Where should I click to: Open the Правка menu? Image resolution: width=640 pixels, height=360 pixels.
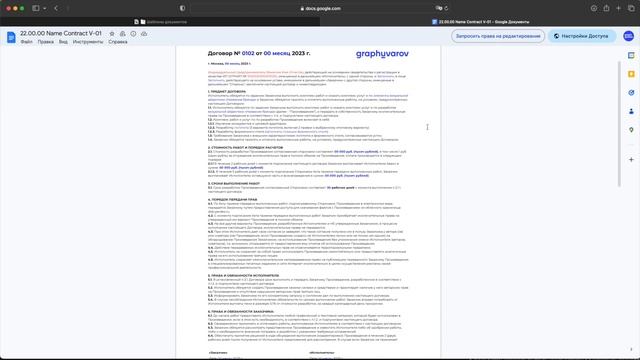click(46, 42)
